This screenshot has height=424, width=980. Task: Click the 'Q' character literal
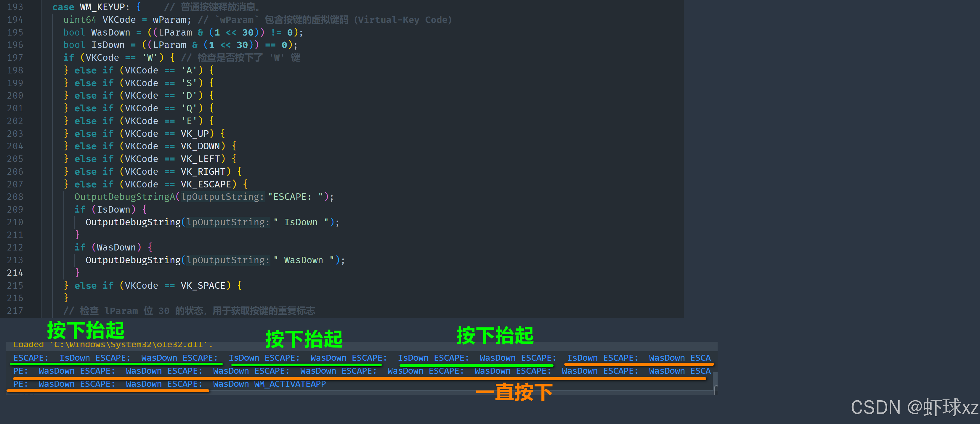click(189, 108)
